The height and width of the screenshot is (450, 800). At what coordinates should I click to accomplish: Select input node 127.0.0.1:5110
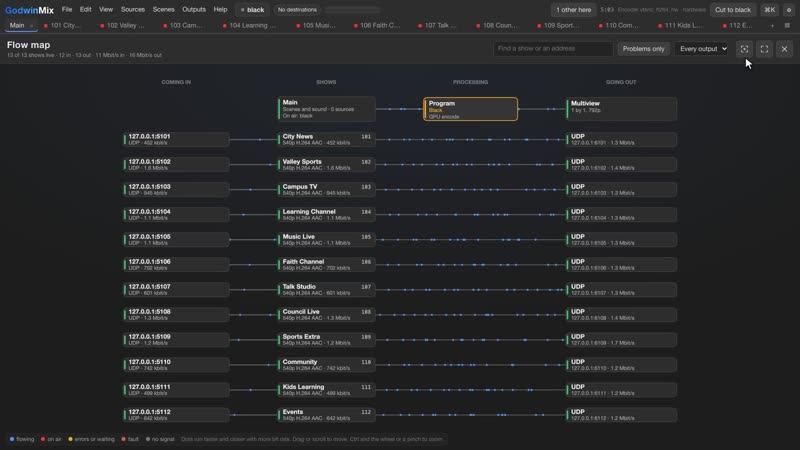click(176, 364)
